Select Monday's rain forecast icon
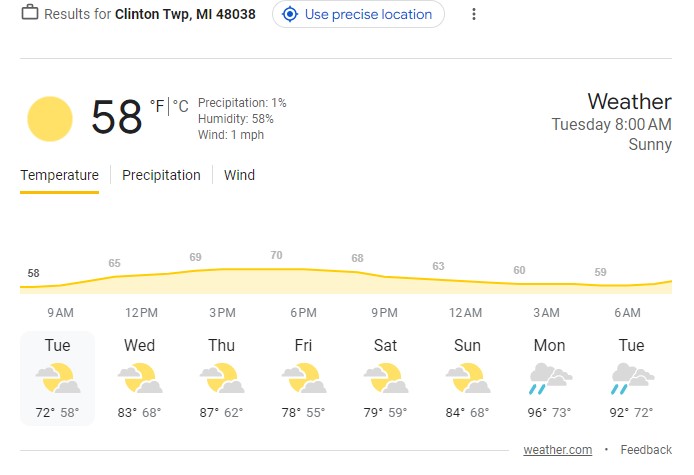The width and height of the screenshot is (694, 475). tap(550, 378)
